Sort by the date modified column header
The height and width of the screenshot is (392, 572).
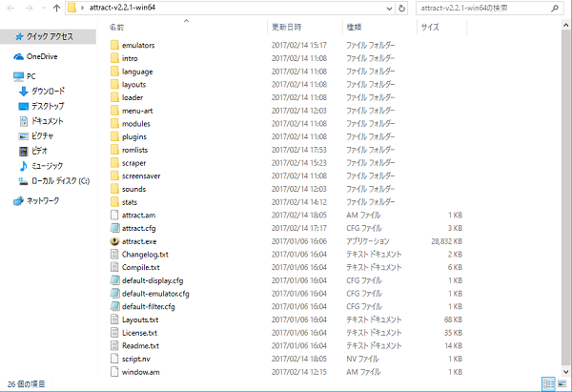click(287, 27)
